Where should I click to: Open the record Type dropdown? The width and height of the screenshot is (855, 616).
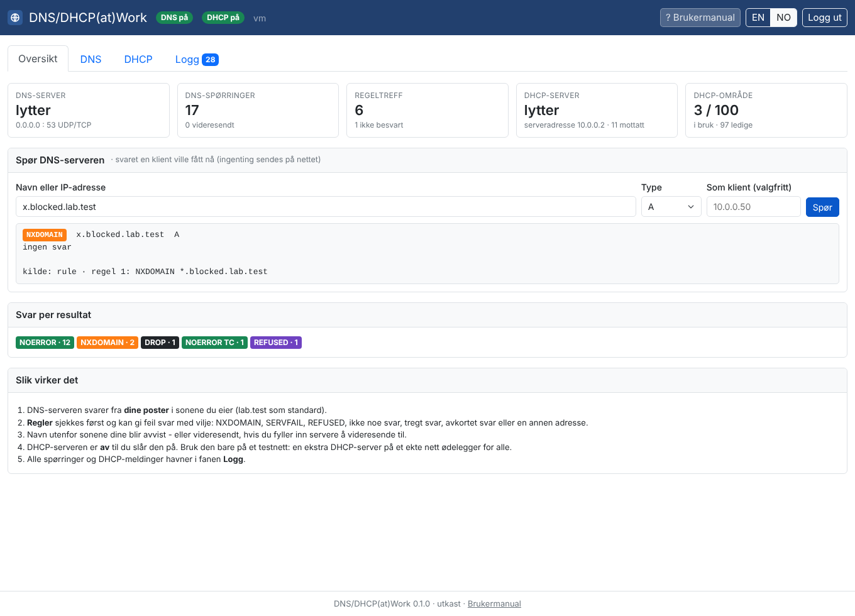pyautogui.click(x=671, y=207)
